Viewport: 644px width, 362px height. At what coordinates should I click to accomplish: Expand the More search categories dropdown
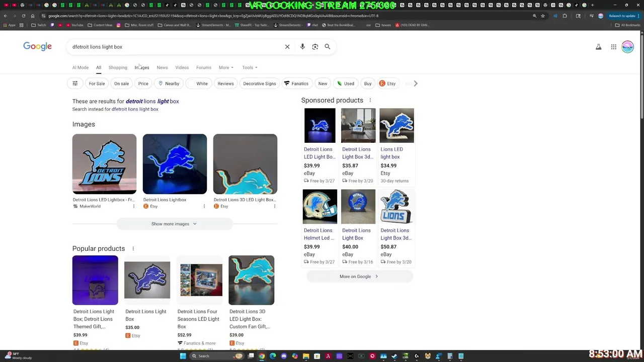coord(225,67)
